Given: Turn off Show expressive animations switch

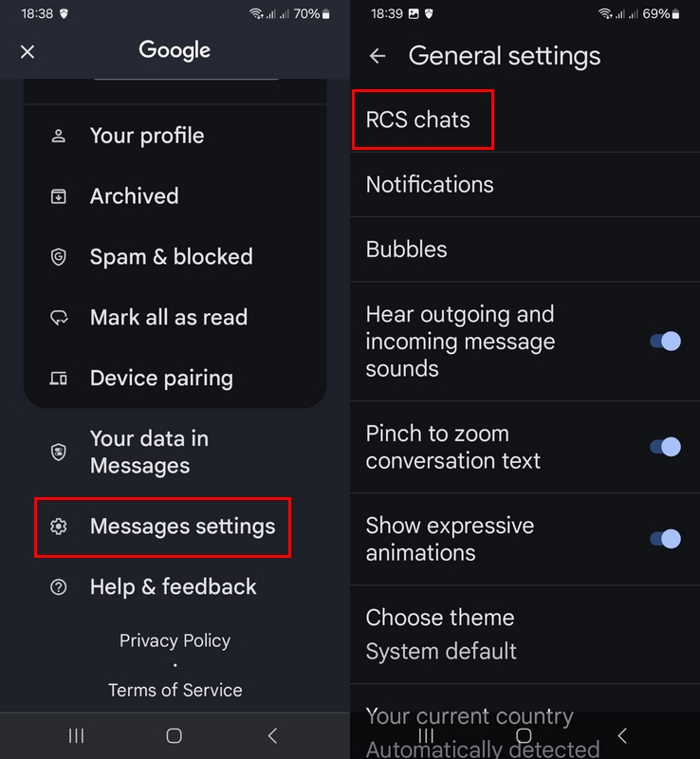Looking at the screenshot, I should [x=665, y=539].
